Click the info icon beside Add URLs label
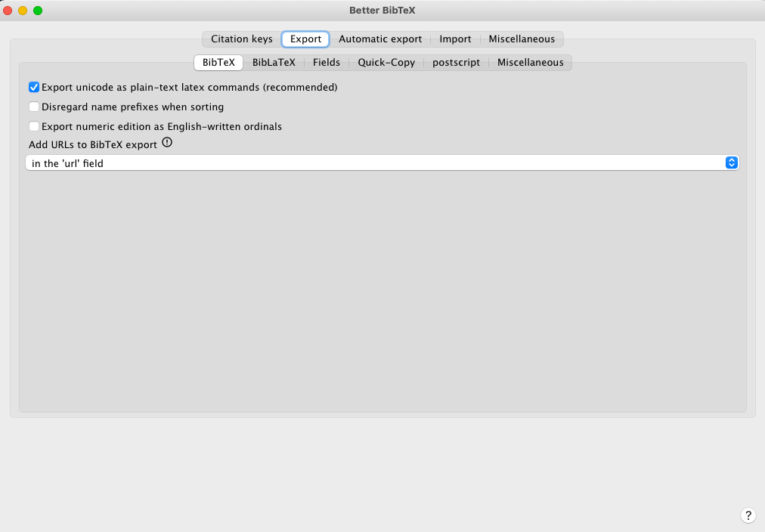The height and width of the screenshot is (532, 765). 167,142
